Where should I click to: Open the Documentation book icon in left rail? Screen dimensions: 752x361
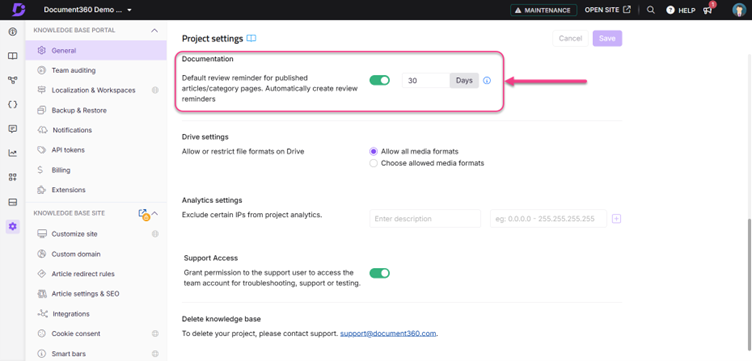point(12,56)
